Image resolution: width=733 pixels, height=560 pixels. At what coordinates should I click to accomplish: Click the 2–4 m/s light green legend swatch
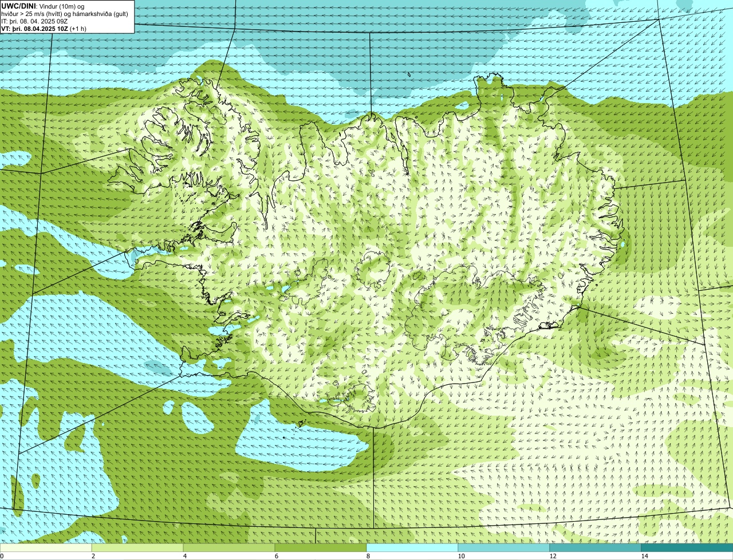137,547
